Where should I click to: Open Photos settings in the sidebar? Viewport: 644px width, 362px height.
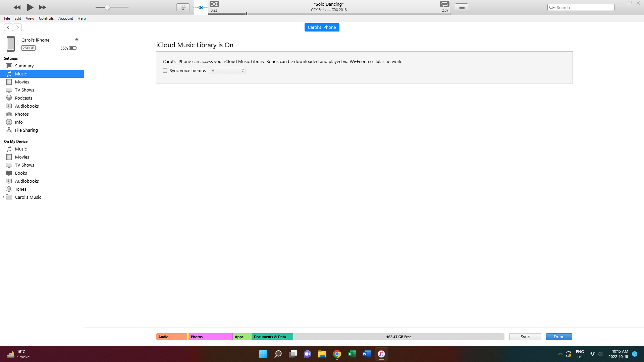click(22, 114)
